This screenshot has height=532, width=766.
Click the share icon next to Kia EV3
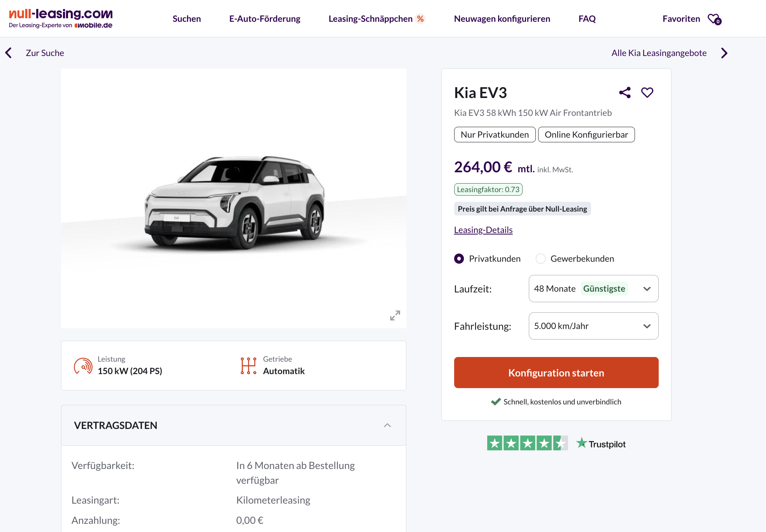click(625, 93)
